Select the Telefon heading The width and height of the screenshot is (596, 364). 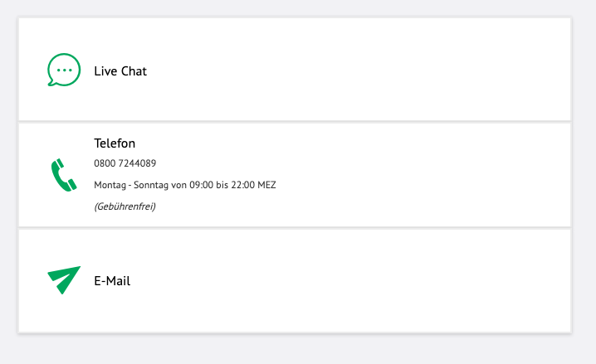click(115, 143)
